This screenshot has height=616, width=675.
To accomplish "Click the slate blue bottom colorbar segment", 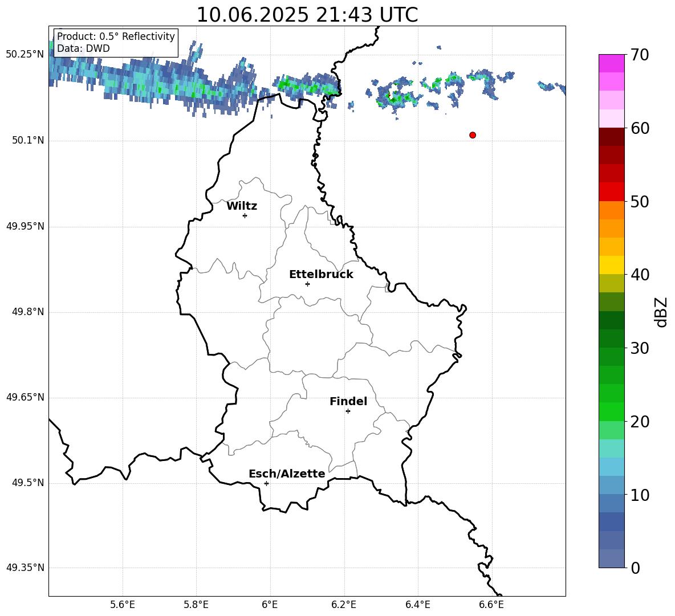I will tap(611, 558).
